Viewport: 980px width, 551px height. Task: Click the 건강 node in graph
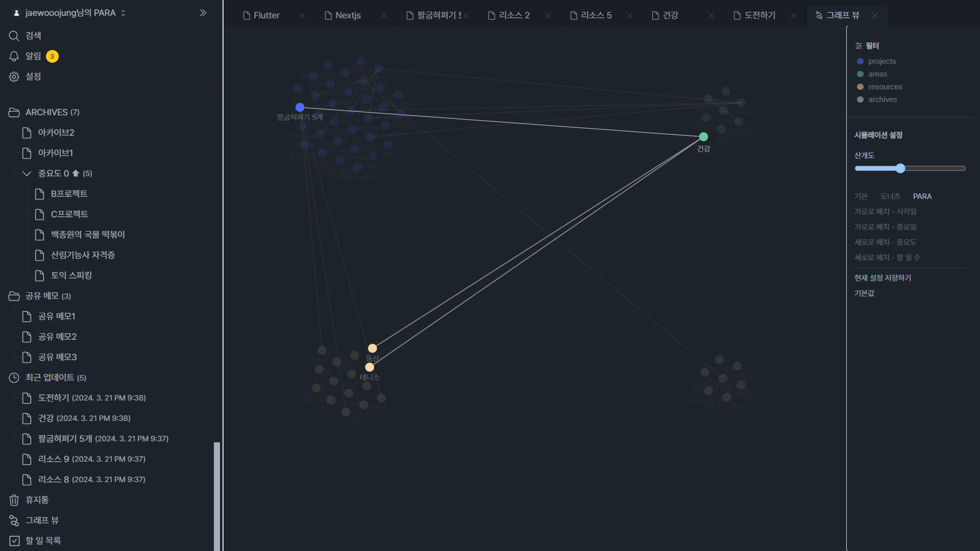coord(703,137)
